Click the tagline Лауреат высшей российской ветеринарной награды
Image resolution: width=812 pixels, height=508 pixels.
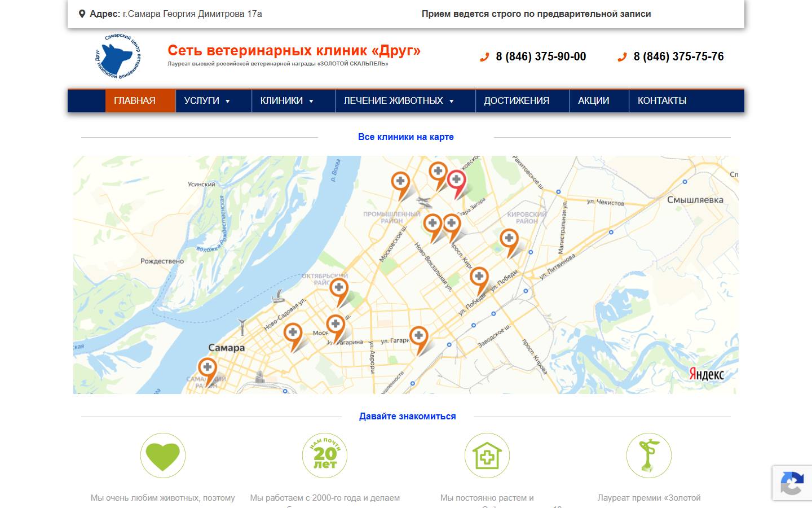pyautogui.click(x=277, y=64)
